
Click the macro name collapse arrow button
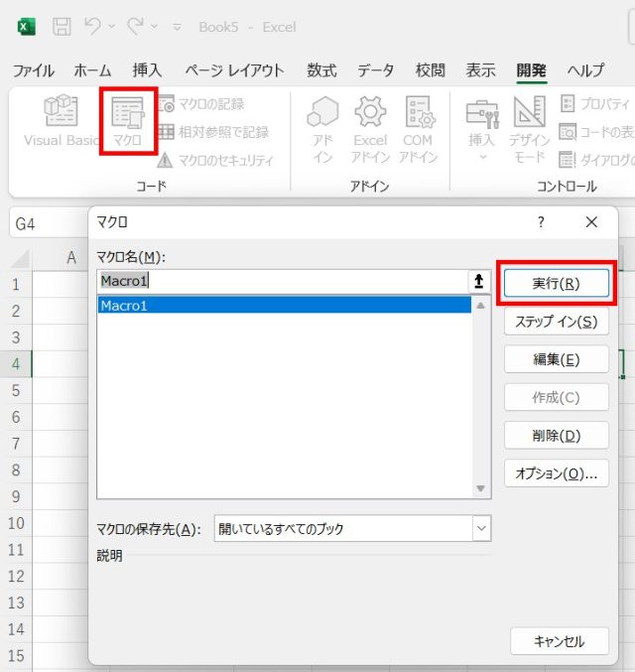tap(479, 282)
